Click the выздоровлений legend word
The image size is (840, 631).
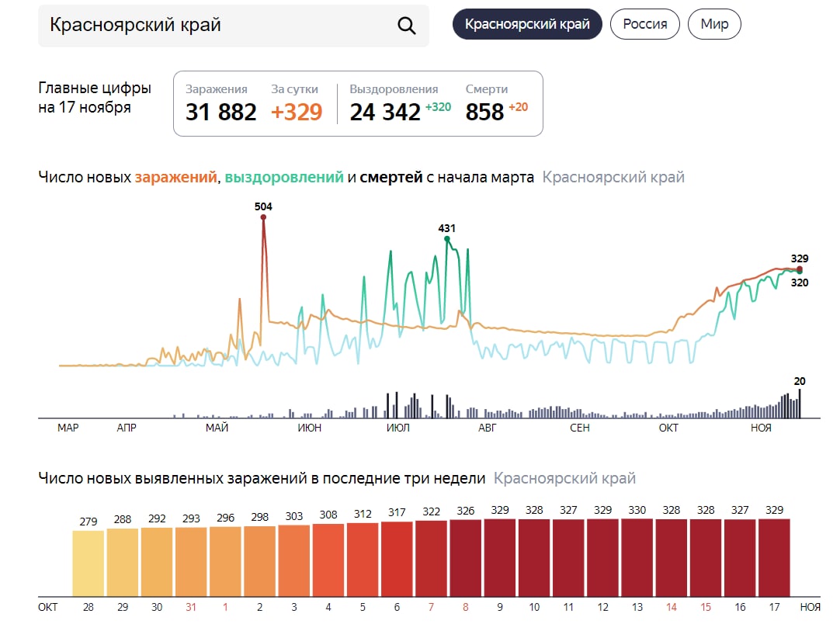point(284,177)
